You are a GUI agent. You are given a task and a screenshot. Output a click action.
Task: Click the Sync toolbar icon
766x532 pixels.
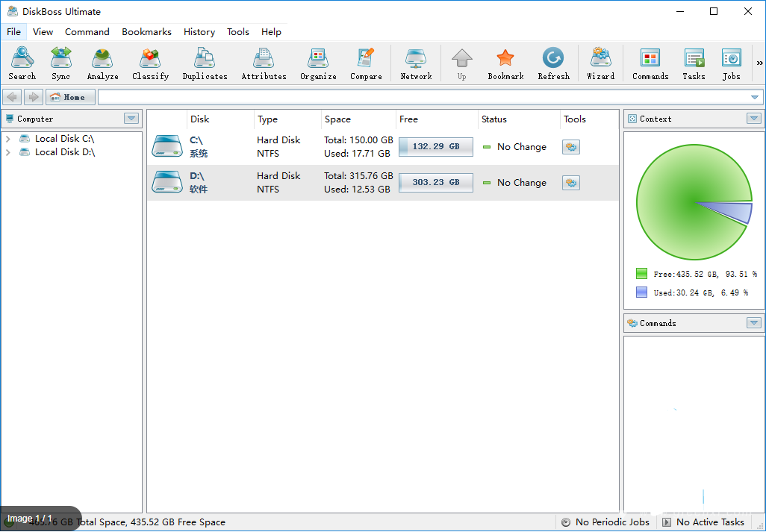click(x=61, y=63)
